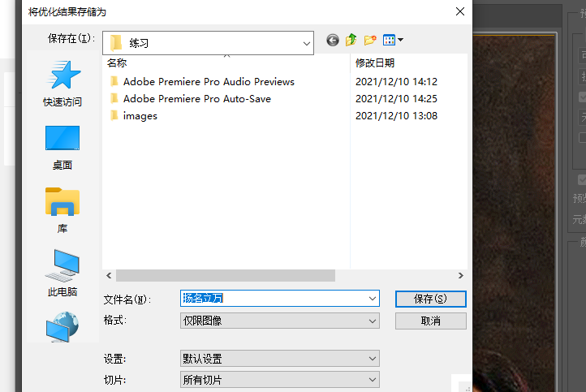Select Adobe Premiere Pro Auto-Save folder
Screen dimensions: 586x392
click(x=196, y=99)
